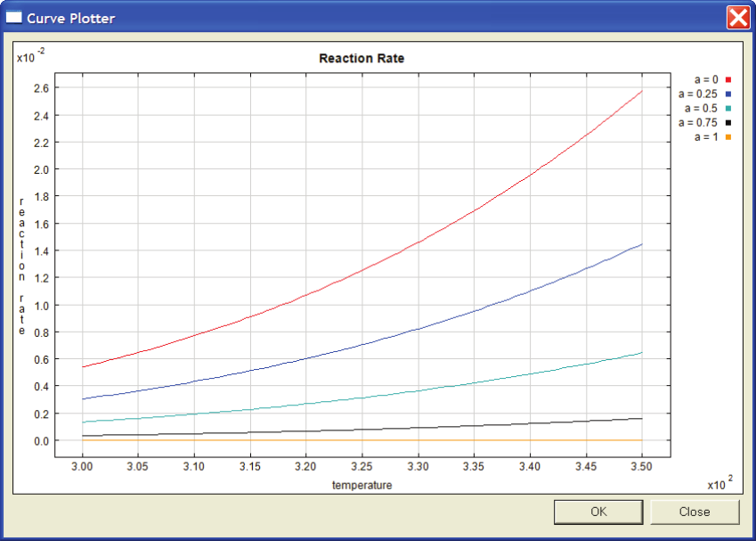Click the y-axis tick label 1.8

[x=42, y=197]
